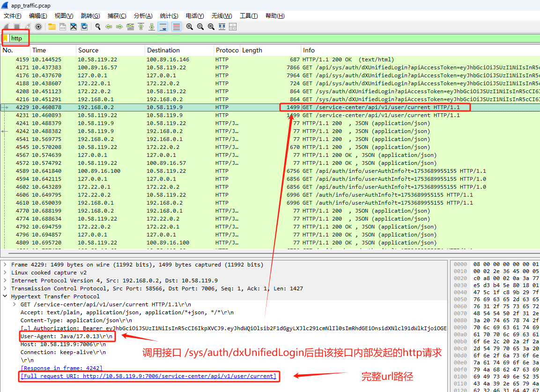The width and height of the screenshot is (540, 392).
Task: Open the 帮助(H) menu
Action: (x=275, y=16)
